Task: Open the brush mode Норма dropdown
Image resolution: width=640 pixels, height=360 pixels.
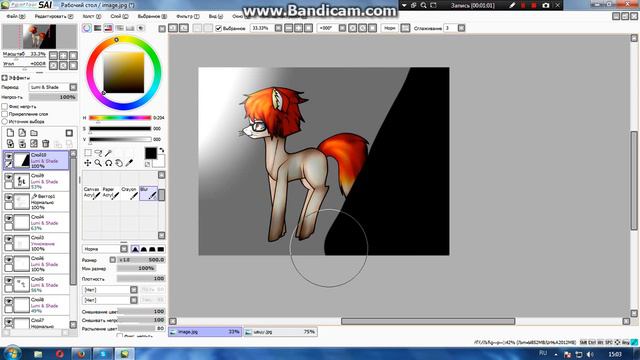Action: pyautogui.click(x=105, y=249)
